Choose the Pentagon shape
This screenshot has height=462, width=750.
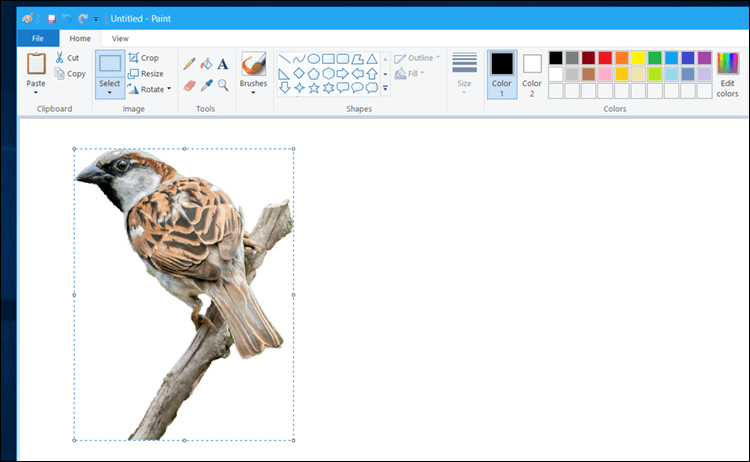(313, 74)
